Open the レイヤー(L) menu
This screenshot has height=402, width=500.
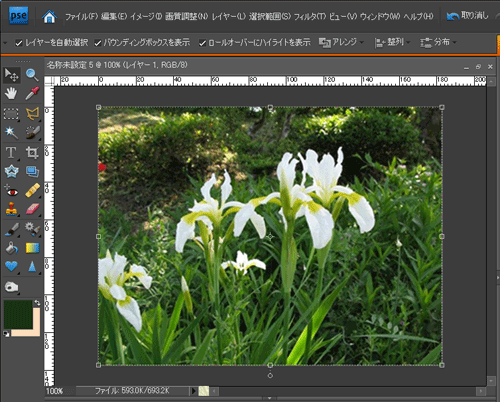pyautogui.click(x=229, y=16)
